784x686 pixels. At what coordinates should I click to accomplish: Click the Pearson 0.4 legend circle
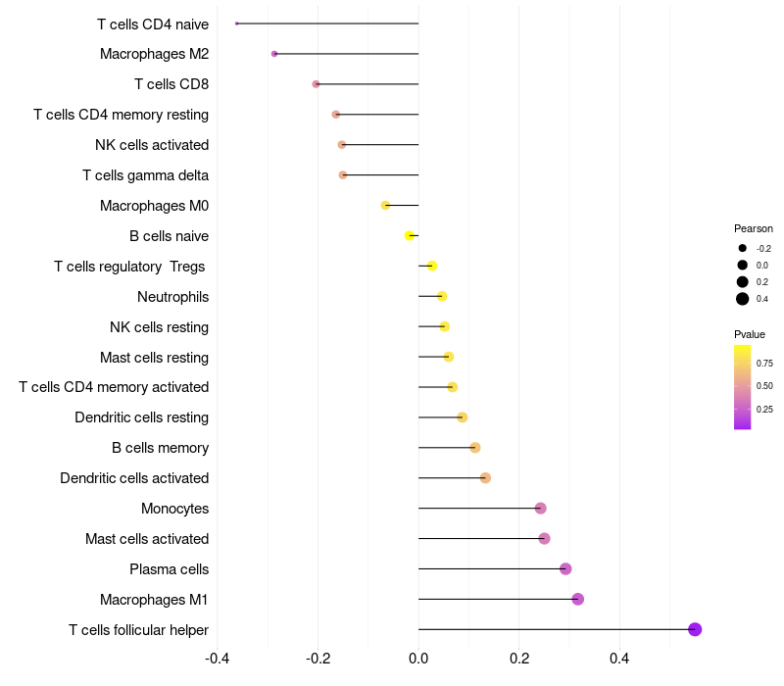(x=743, y=299)
